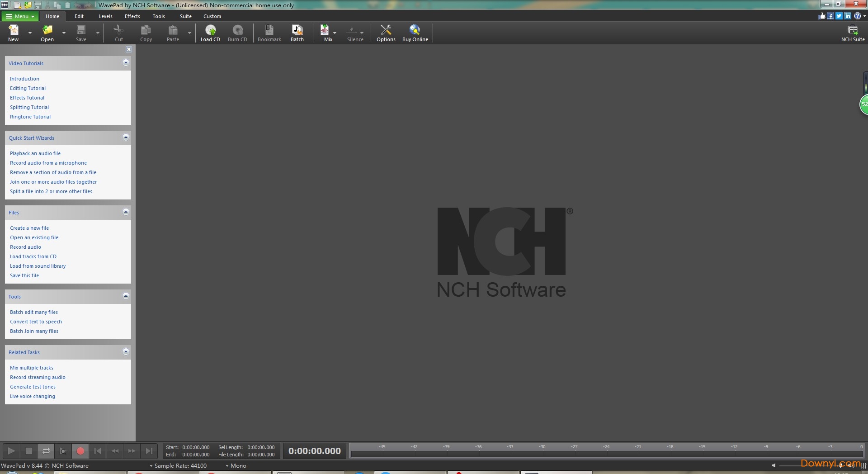Open the NCH Suite icon
Screen dimensions: 868x474
(x=853, y=33)
